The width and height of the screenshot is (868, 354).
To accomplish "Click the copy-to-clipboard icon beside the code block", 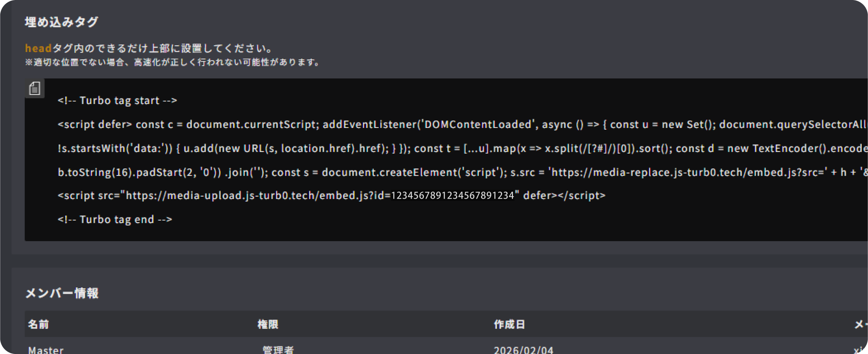I will tap(35, 88).
